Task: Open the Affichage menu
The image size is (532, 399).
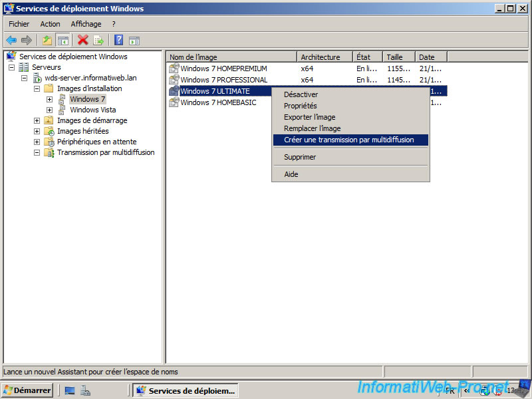Action: click(86, 24)
